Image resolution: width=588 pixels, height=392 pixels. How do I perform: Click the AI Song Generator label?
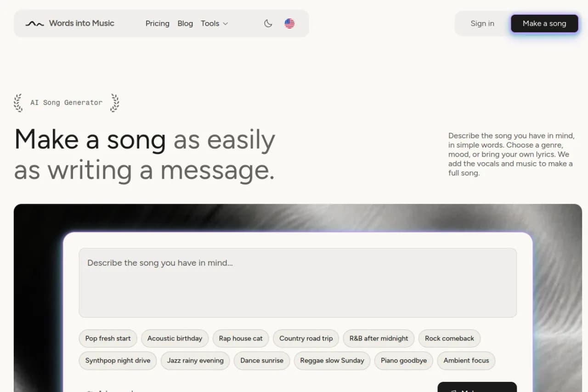click(67, 103)
